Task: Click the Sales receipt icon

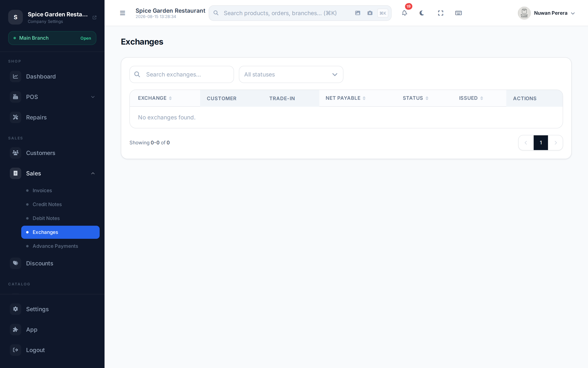Action: 16,173
